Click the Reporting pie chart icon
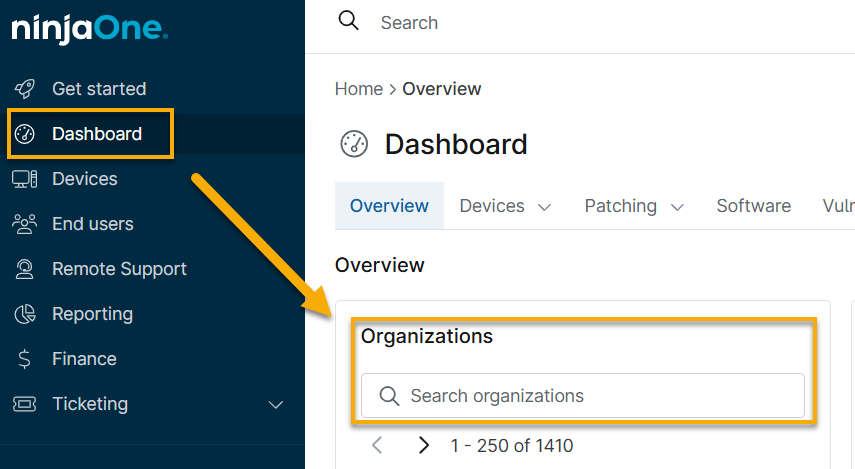 pos(25,314)
